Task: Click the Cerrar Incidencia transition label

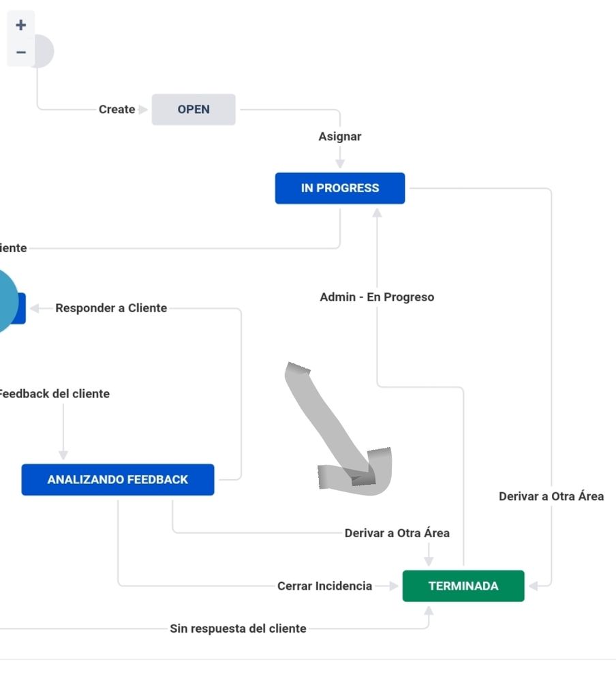Action: [324, 586]
